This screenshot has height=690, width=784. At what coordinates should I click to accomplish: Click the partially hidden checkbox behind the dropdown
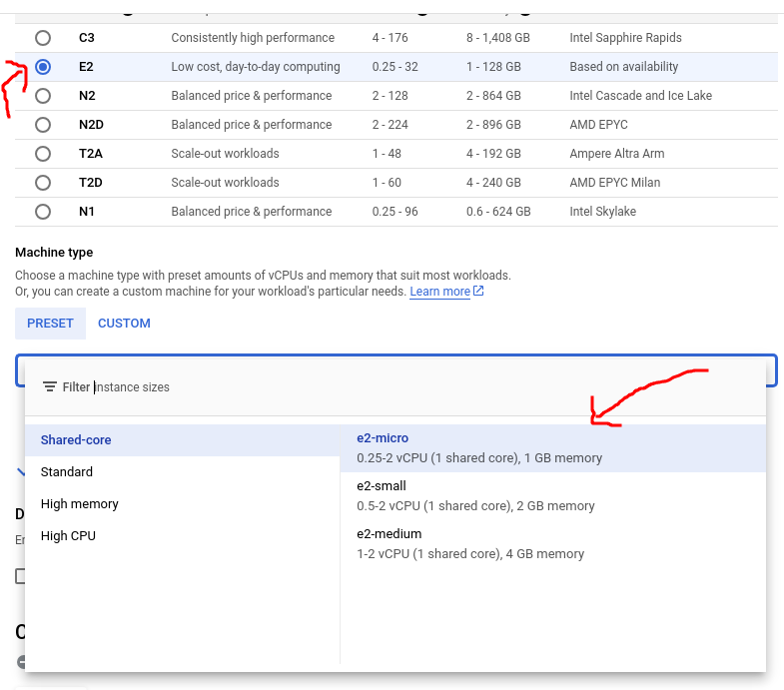pos(20,576)
